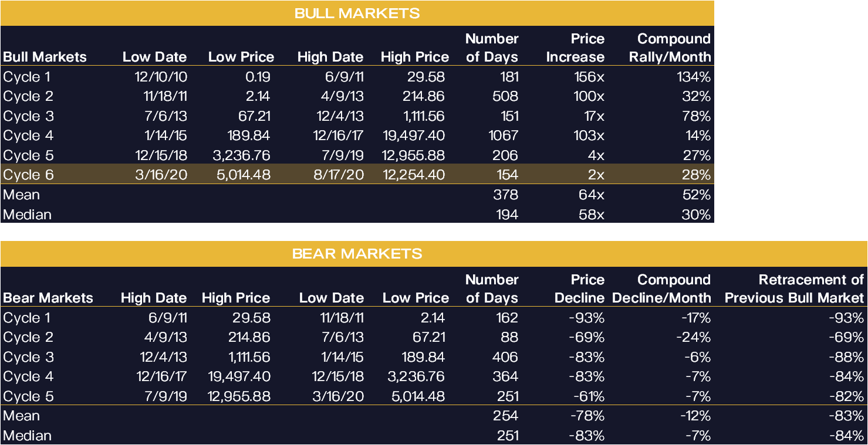Click the Compound Rally/Month column header
The image size is (868, 445).
point(674,48)
